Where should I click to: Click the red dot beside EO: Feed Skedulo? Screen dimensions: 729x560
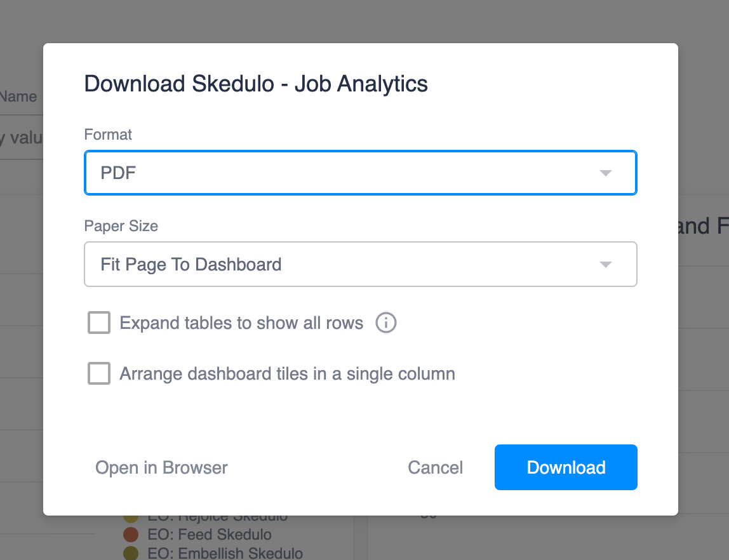pyautogui.click(x=129, y=535)
